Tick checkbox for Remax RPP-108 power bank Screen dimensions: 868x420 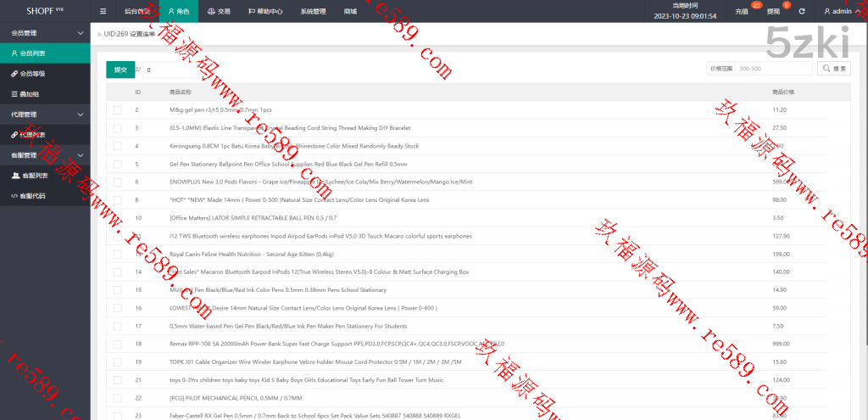pyautogui.click(x=118, y=344)
